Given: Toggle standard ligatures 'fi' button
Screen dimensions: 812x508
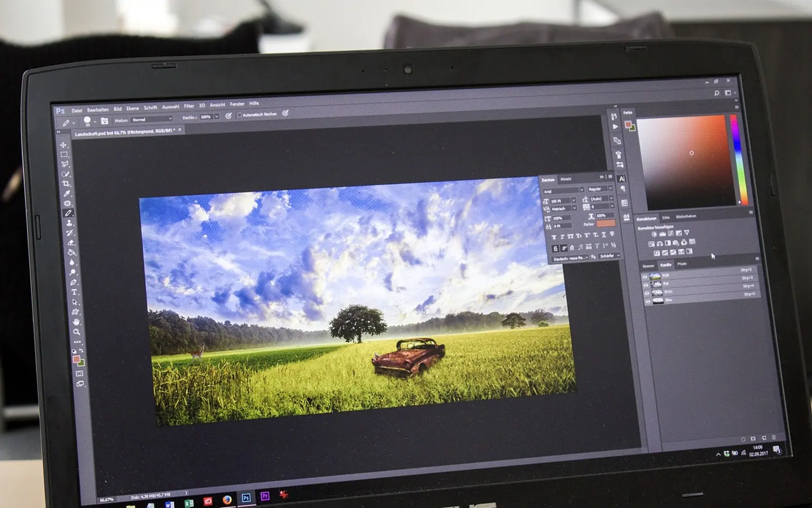Looking at the screenshot, I should coord(555,248).
